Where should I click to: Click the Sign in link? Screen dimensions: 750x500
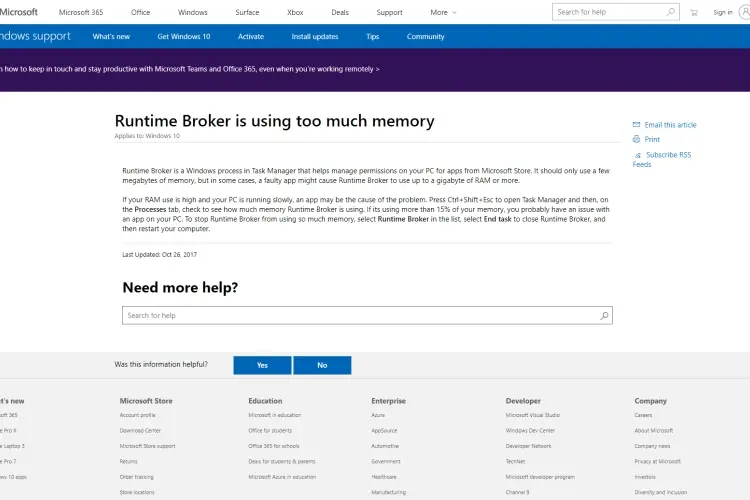723,12
